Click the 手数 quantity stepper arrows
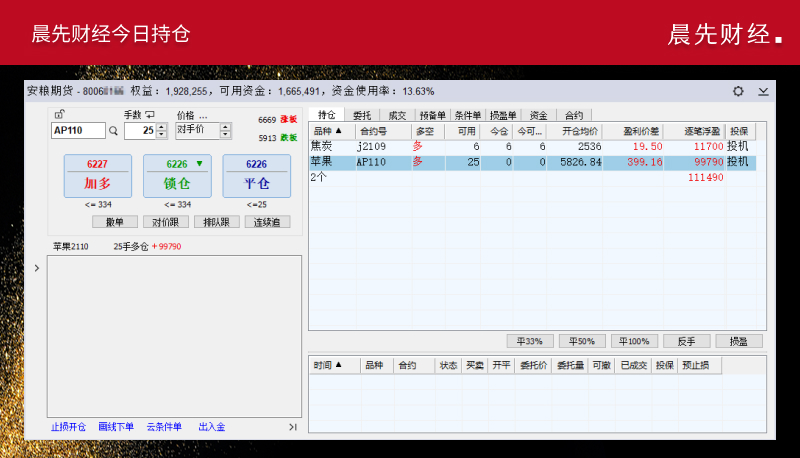This screenshot has width=800, height=458. pyautogui.click(x=163, y=130)
